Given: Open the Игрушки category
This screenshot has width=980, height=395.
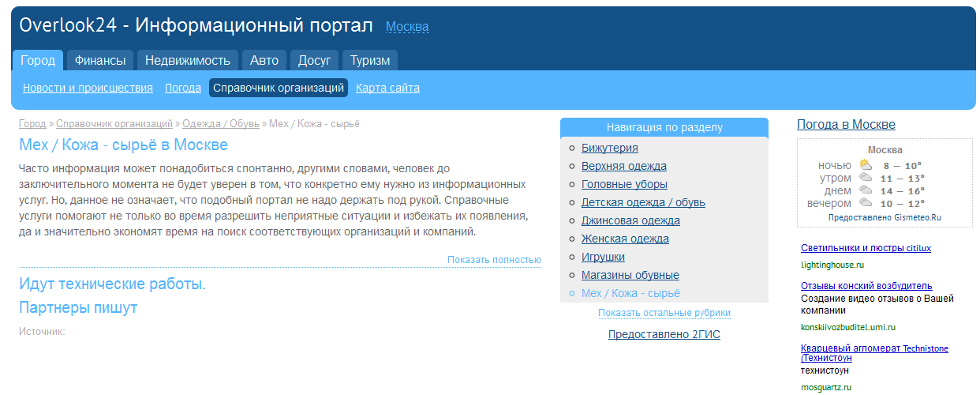Looking at the screenshot, I should pyautogui.click(x=603, y=257).
